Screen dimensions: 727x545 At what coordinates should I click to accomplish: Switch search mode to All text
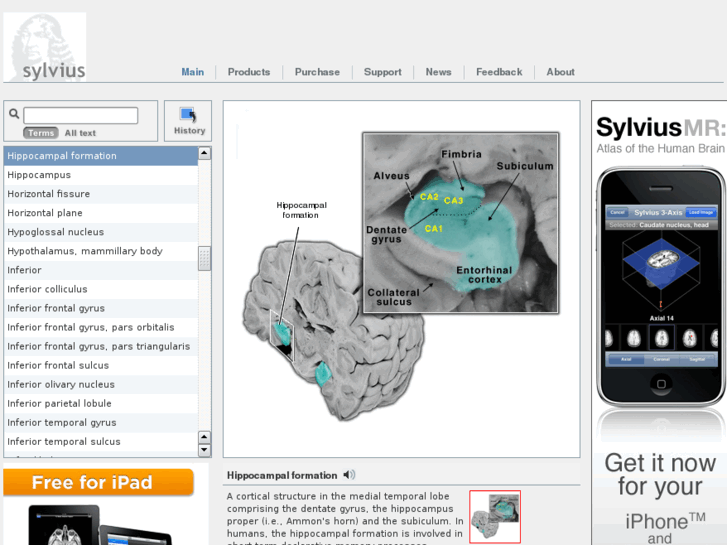pyautogui.click(x=80, y=133)
